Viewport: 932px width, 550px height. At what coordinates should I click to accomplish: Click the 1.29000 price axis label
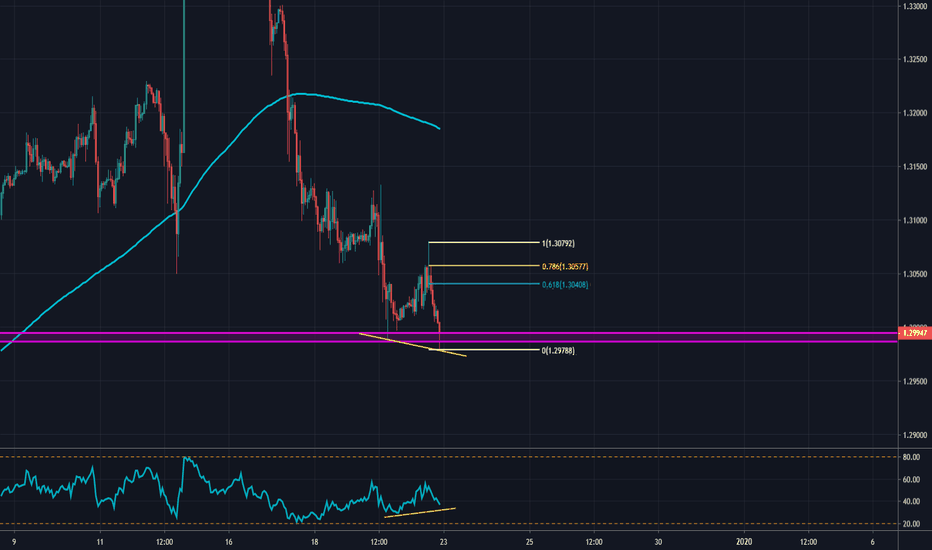(912, 435)
